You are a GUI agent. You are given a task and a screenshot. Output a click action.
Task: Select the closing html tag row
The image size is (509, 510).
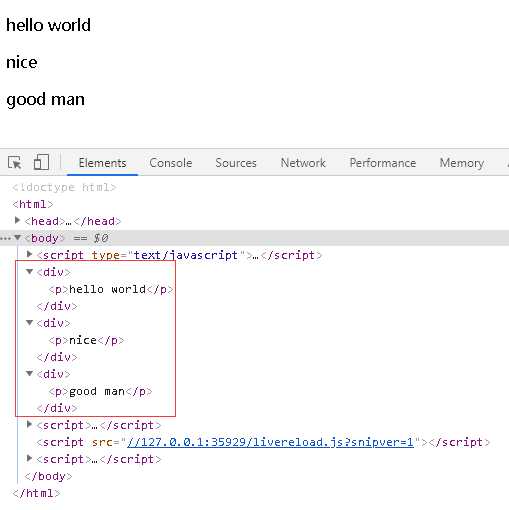36,493
